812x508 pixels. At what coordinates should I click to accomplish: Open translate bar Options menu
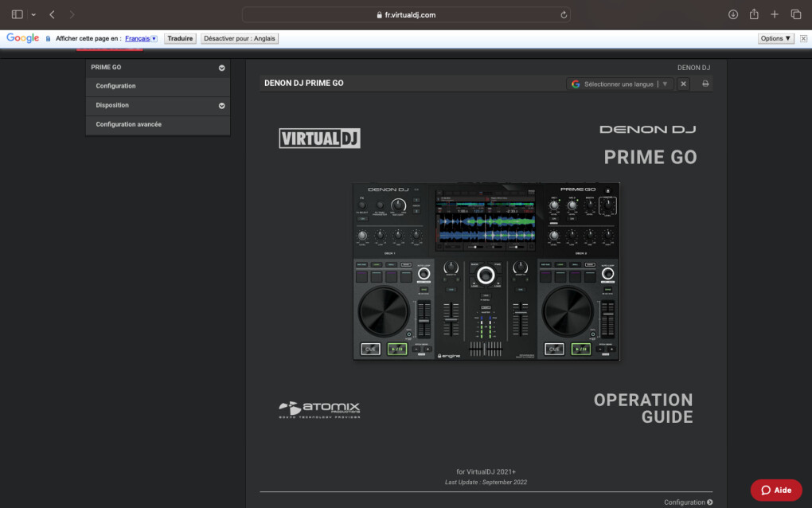point(775,38)
